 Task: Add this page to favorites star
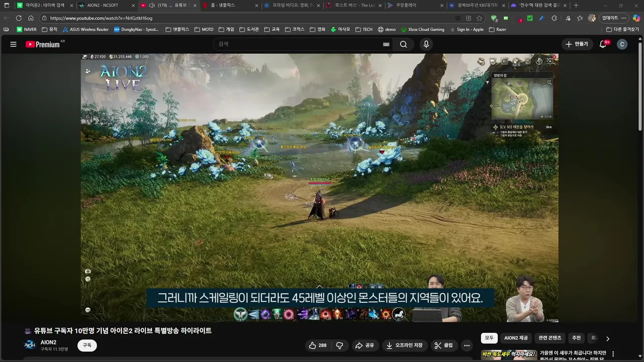point(479,18)
